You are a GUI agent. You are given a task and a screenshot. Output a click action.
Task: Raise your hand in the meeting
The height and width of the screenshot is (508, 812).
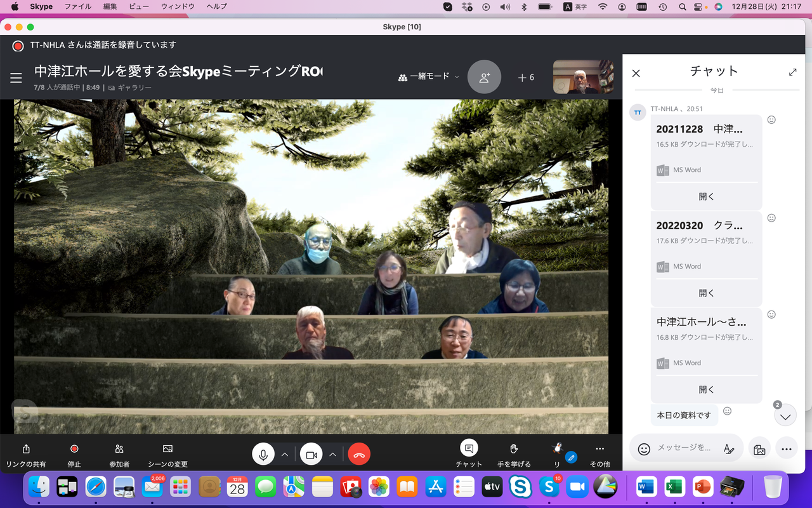pyautogui.click(x=514, y=455)
